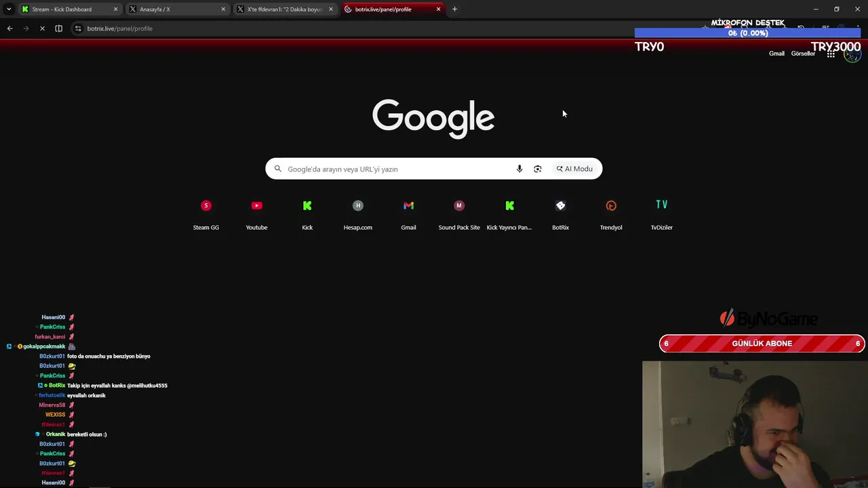The image size is (868, 488).
Task: Click the search magnifier icon
Action: pyautogui.click(x=277, y=169)
